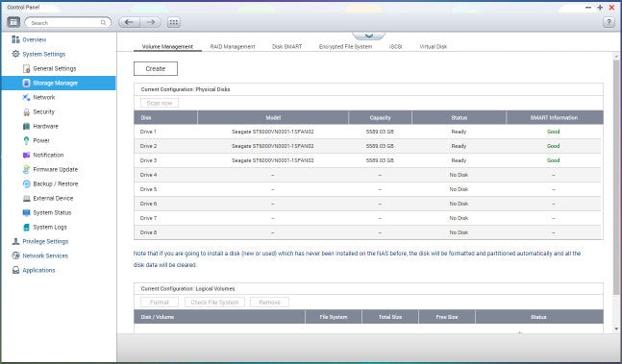Screen dimensions: 622x364
Task: Go forward with the right arrow button
Action: point(151,22)
